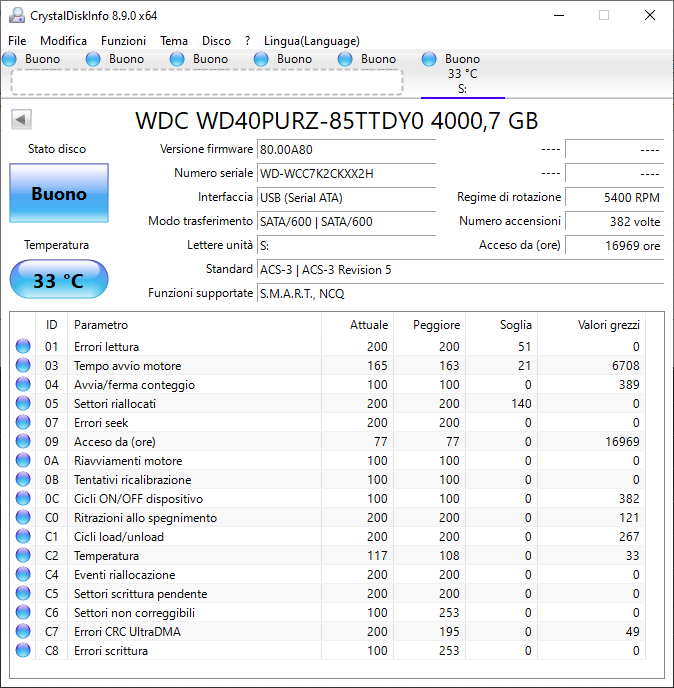Click the 33 °C temperature button
This screenshot has height=688, width=674.
tap(59, 280)
